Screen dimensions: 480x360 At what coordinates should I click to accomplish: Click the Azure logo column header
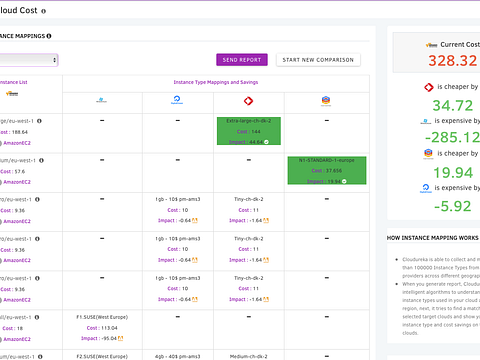tap(102, 100)
